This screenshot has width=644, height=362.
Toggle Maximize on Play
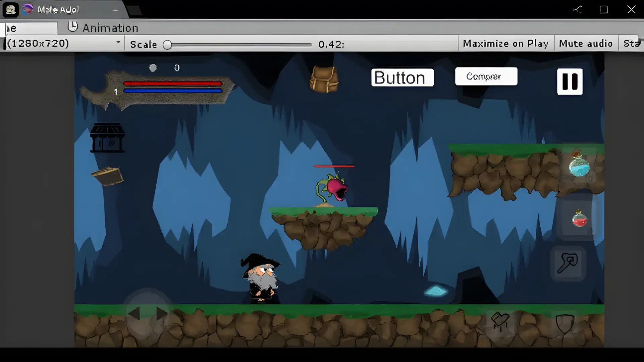coord(506,44)
